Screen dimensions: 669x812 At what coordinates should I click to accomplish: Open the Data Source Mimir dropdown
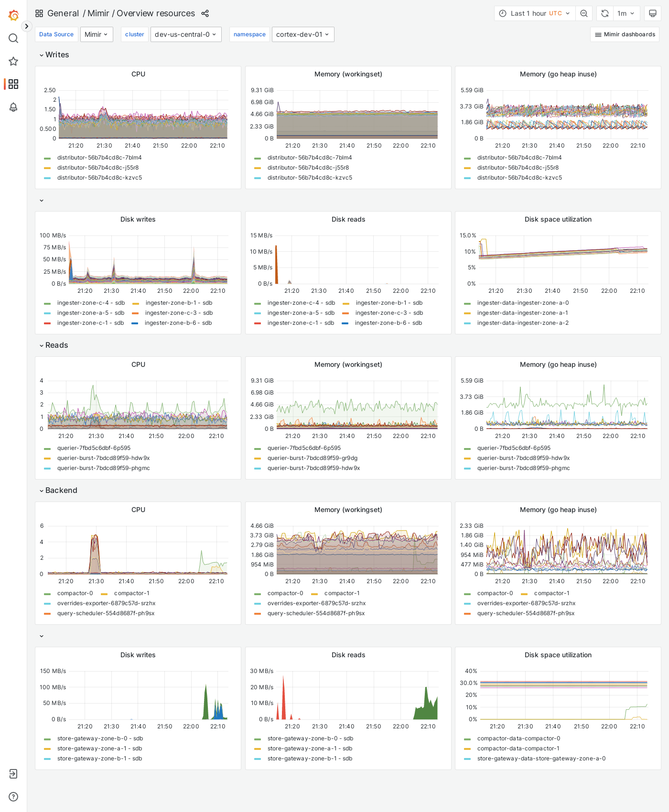97,34
